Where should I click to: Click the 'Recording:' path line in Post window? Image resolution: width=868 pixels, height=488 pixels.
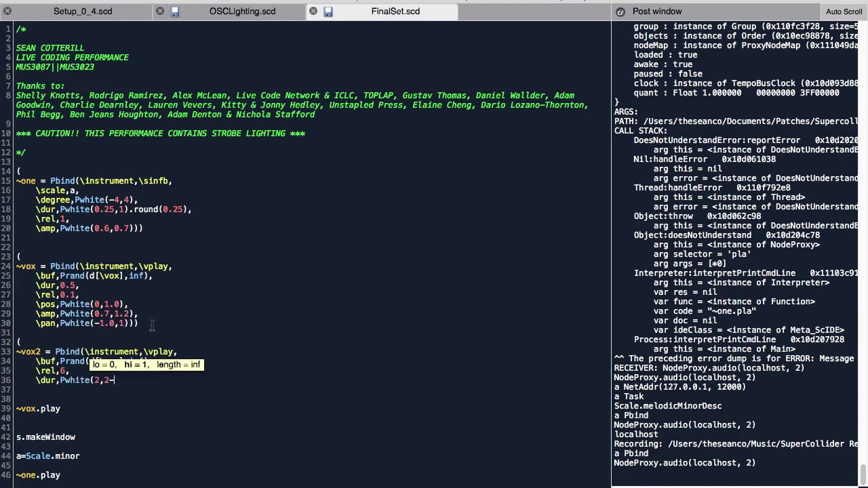pyautogui.click(x=736, y=444)
